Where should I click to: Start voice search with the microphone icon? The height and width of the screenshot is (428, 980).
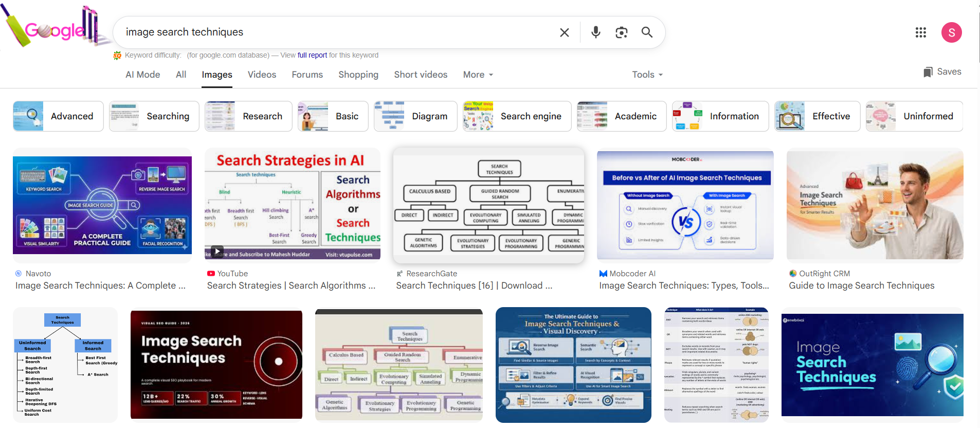pyautogui.click(x=595, y=32)
